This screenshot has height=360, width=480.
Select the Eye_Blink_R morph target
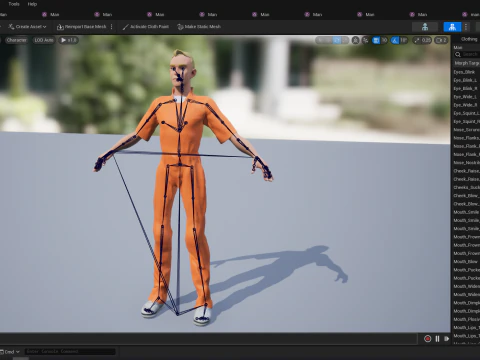[x=466, y=89]
